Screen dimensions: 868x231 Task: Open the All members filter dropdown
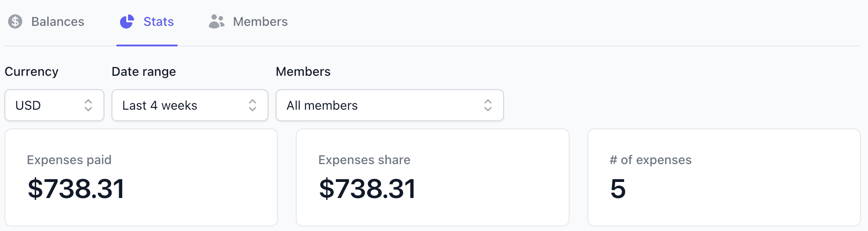tap(390, 105)
